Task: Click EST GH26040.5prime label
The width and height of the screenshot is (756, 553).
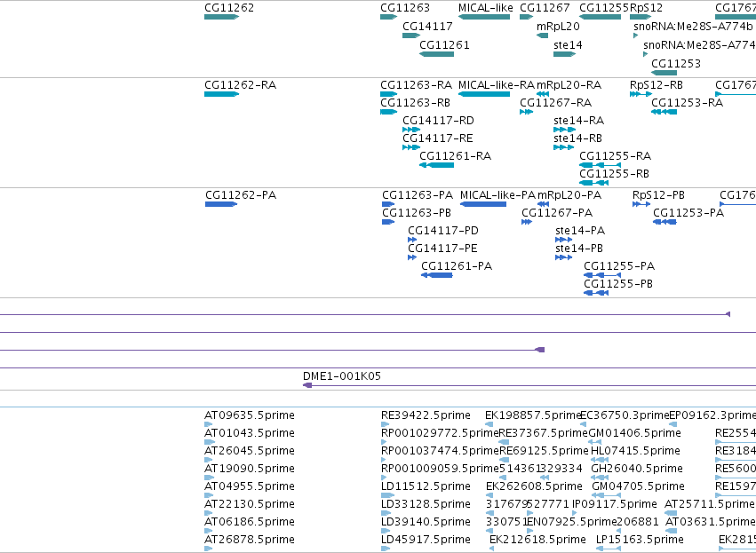Action: click(x=637, y=468)
